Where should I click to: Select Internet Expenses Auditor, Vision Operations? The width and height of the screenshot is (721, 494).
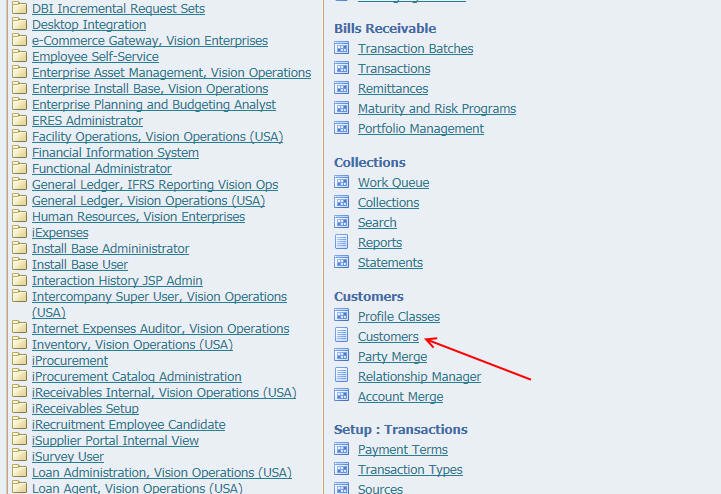160,329
